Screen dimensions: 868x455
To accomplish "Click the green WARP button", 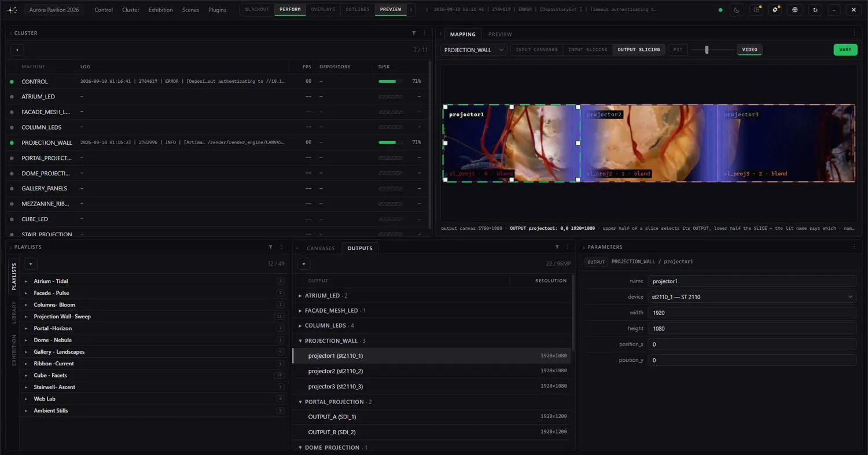I will tap(845, 50).
